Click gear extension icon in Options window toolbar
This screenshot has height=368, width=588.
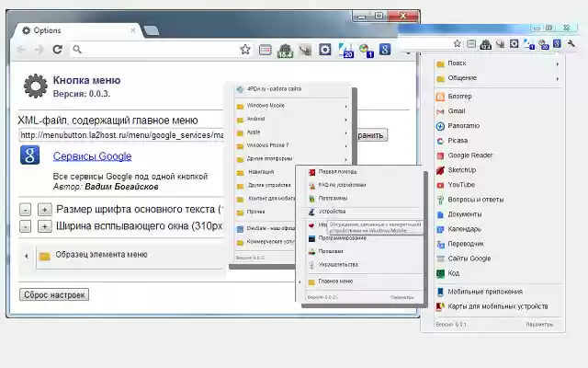[324, 50]
